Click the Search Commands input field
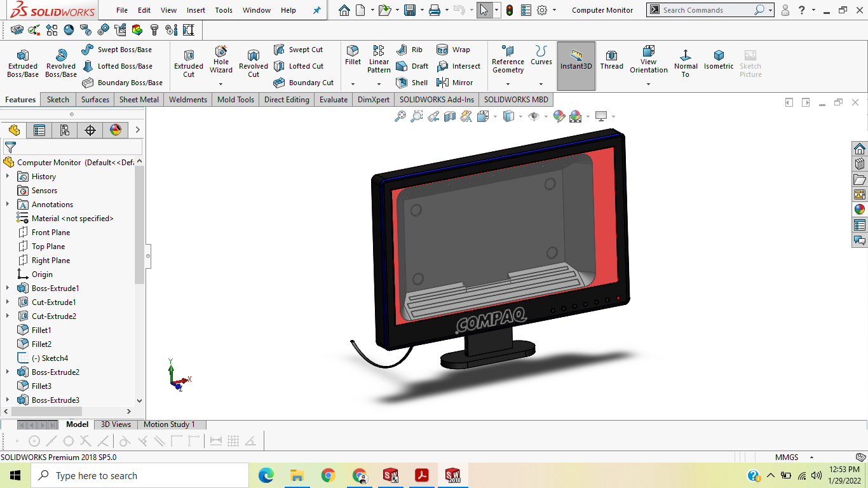The image size is (868, 488). tap(705, 10)
